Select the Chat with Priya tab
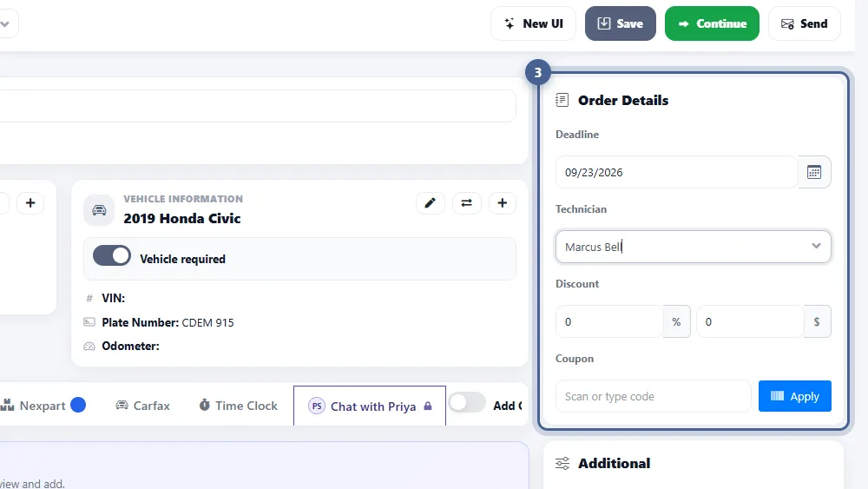Viewport: 868px width, 489px height. coord(370,406)
